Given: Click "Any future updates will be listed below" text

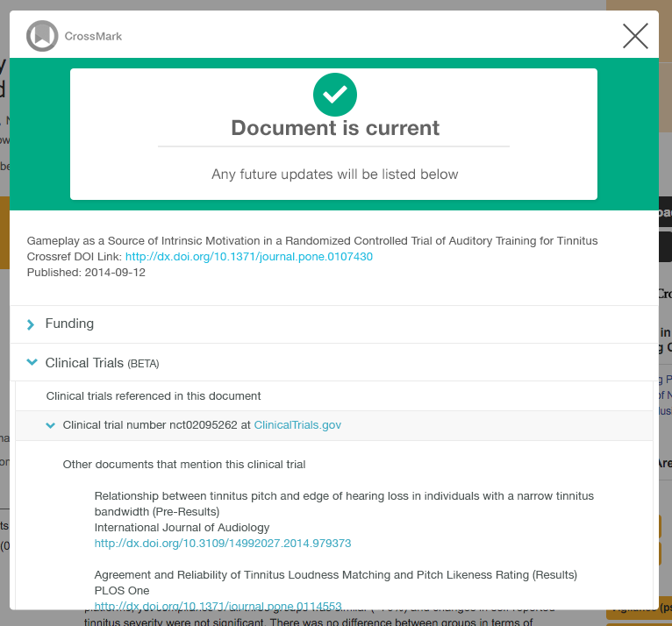Looking at the screenshot, I should (334, 174).
